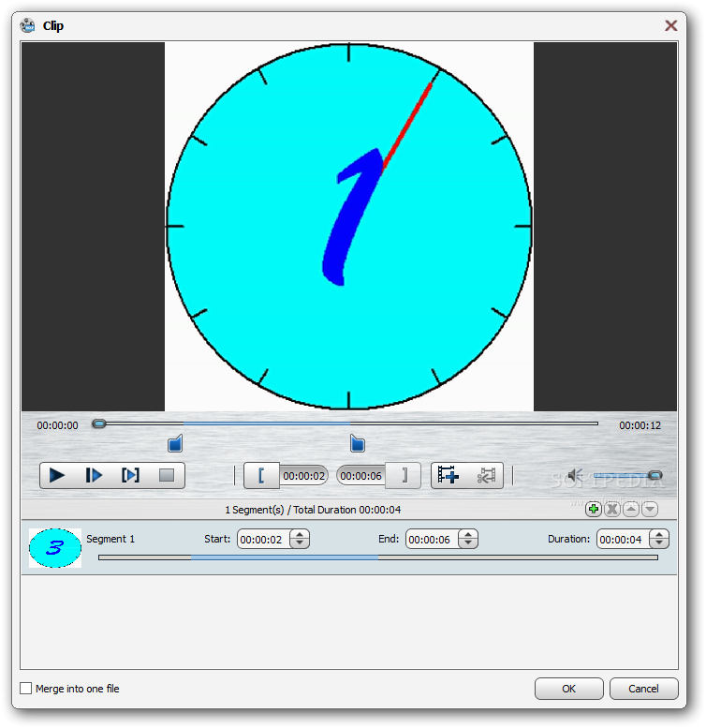
Task: Set end point with right bracket button
Action: coord(404,476)
